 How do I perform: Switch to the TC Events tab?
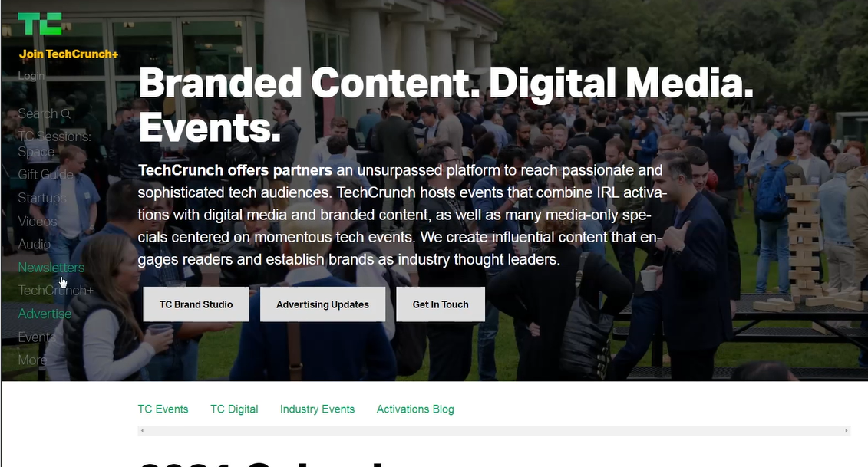(163, 409)
